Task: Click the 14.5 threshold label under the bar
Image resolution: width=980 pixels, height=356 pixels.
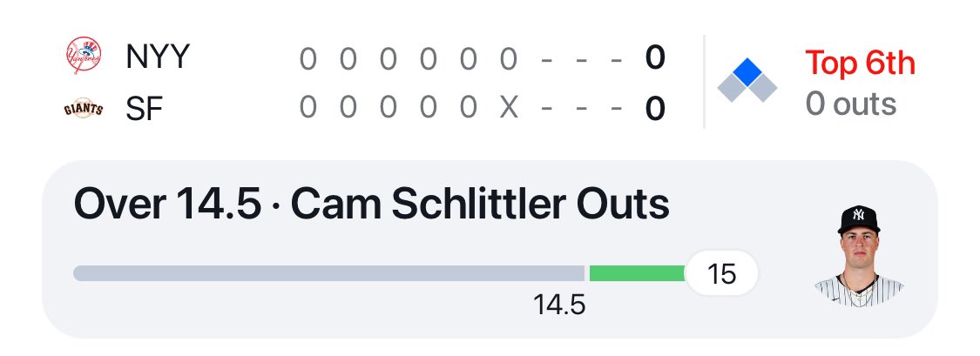Action: [x=559, y=306]
